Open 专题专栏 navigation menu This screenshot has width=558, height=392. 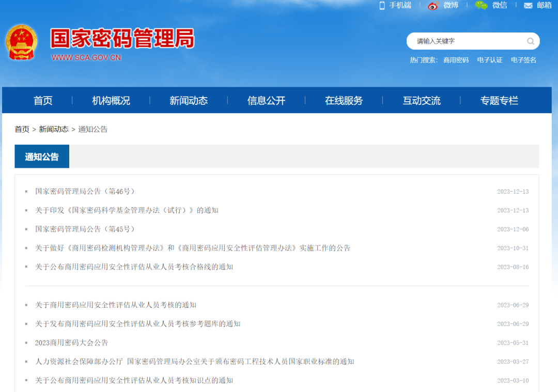(x=499, y=101)
